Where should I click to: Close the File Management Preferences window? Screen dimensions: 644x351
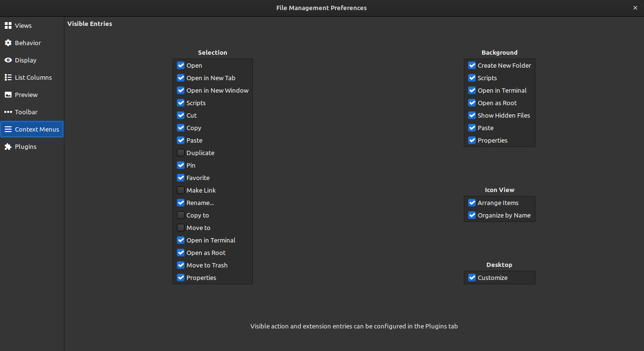click(x=635, y=8)
